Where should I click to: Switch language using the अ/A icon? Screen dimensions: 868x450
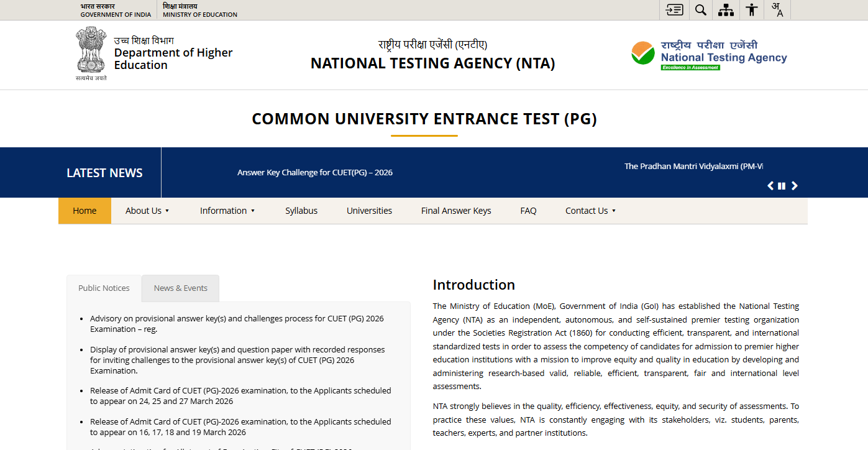tap(777, 10)
